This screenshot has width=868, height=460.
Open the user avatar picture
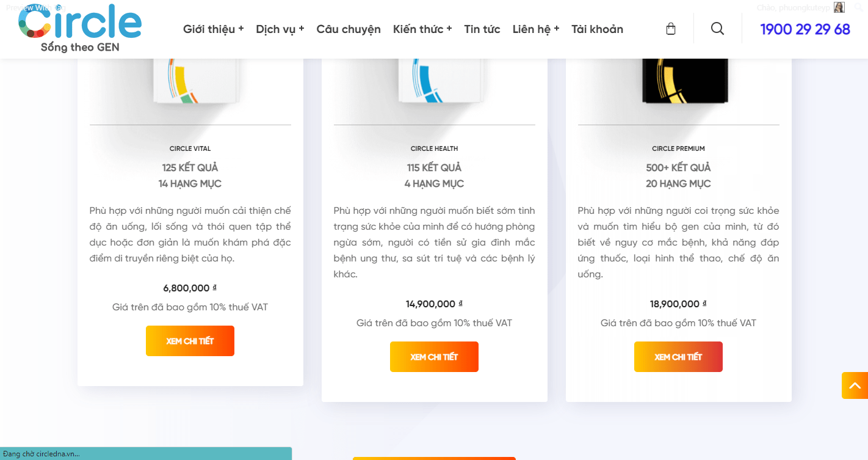click(x=839, y=7)
